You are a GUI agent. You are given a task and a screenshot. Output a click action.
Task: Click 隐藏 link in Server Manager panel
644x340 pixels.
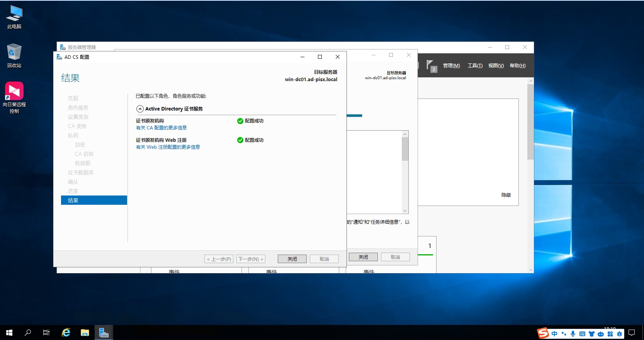506,195
